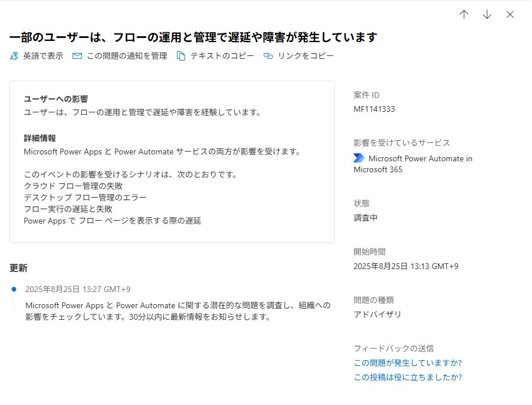Click start time 2025年8月25日 13:13 GMT+9
532x405 pixels.
406,266
